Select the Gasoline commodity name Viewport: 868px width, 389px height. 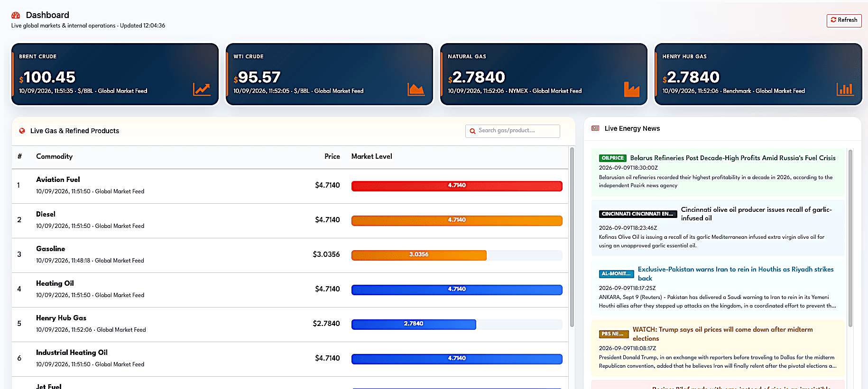coord(51,249)
